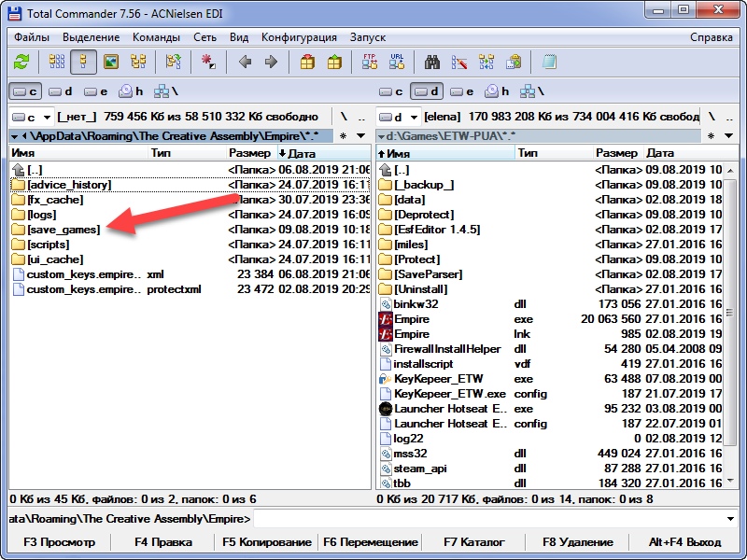Open network neighborhood in left drive bar
The image size is (747, 560).
pyautogui.click(x=166, y=91)
